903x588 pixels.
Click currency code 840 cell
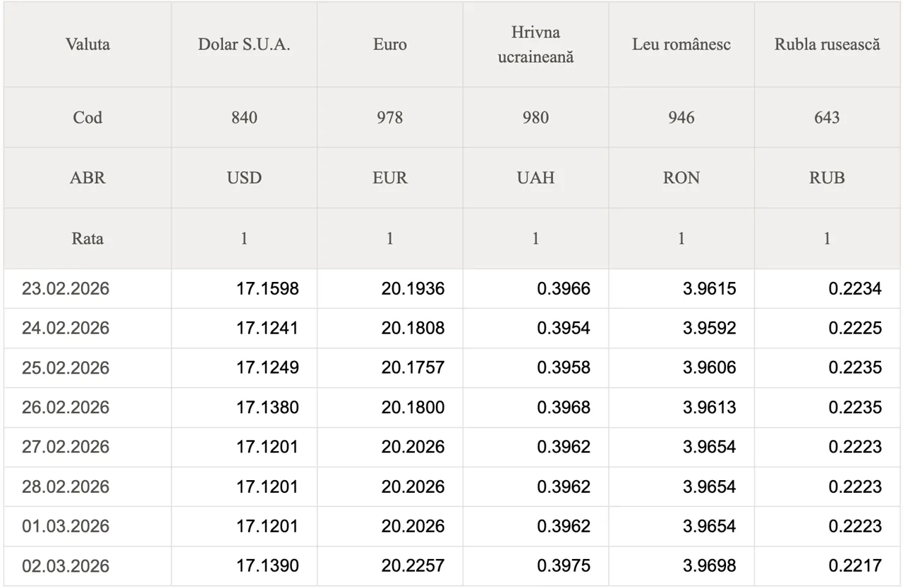coord(244,117)
